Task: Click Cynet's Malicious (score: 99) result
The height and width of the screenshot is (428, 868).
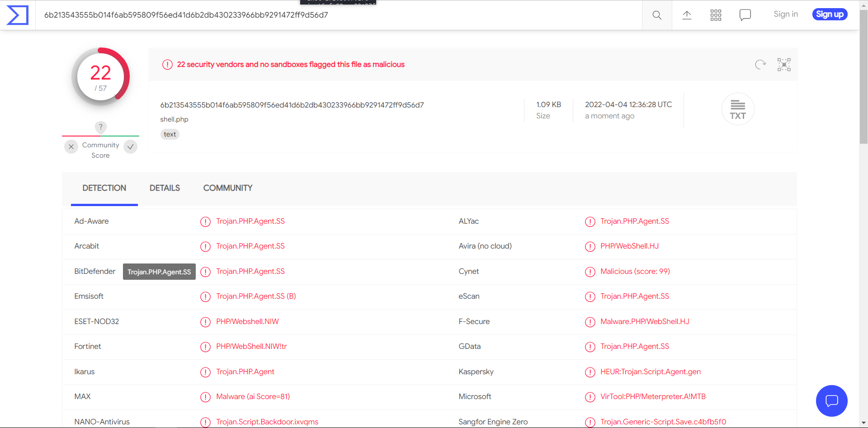Action: coord(635,271)
